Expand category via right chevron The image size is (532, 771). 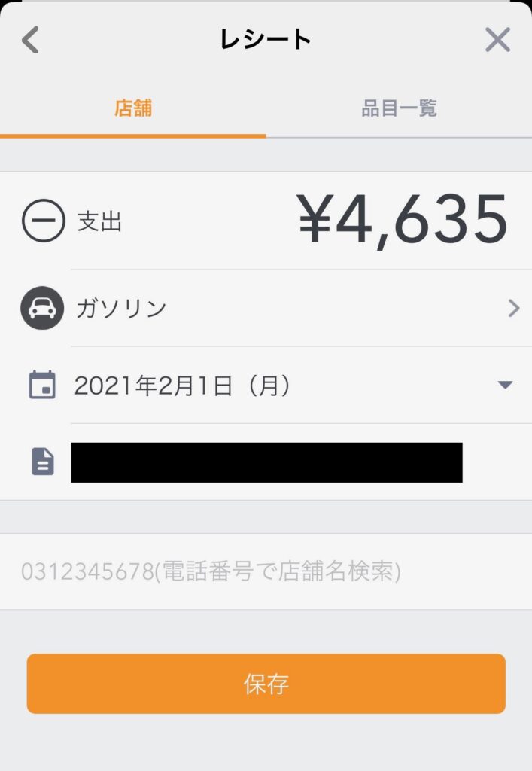[x=514, y=309]
